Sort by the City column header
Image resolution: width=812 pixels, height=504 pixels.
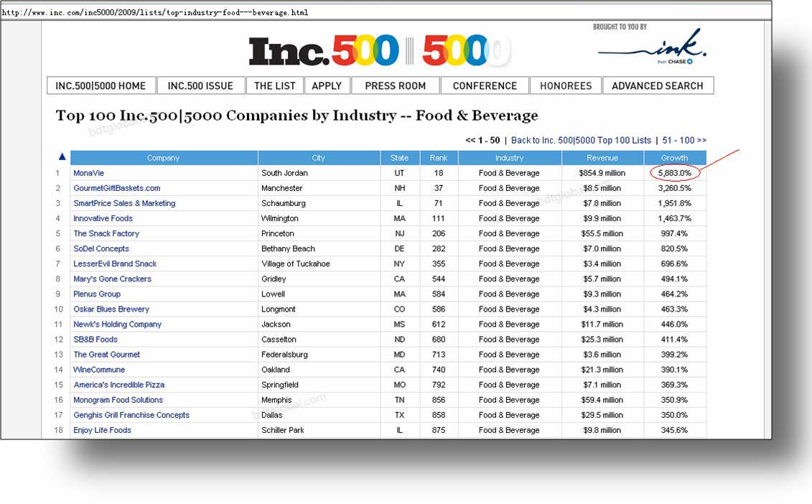tap(319, 158)
